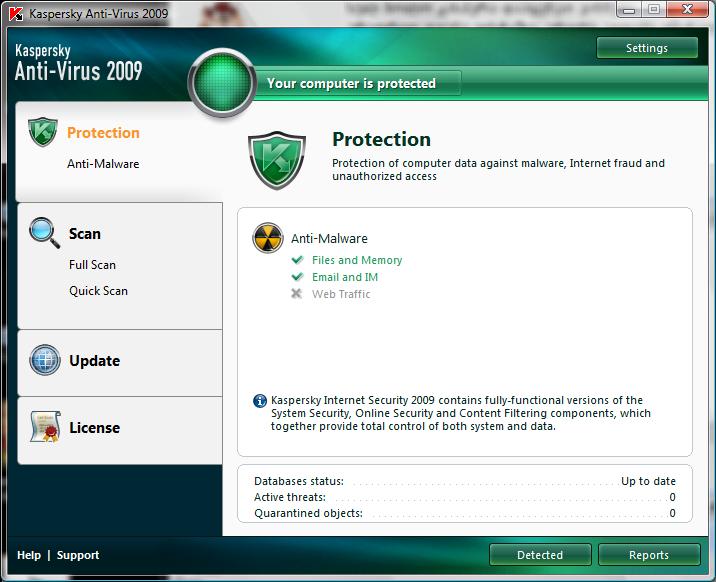Click 'Your computer is protected' status bar

(358, 83)
